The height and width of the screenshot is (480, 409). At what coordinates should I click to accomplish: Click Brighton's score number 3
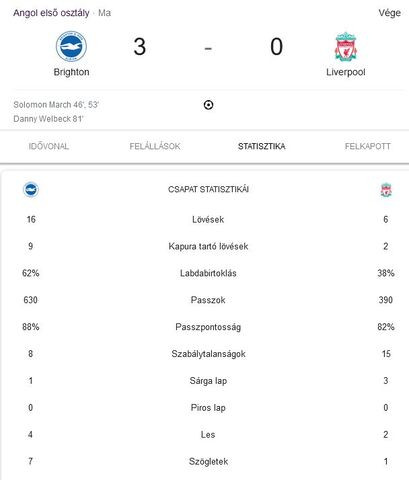[140, 47]
